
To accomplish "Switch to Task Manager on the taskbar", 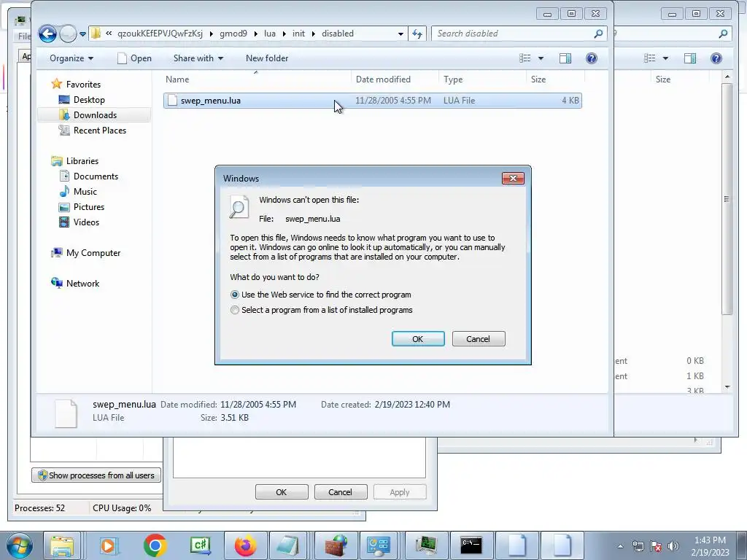I will 426,545.
